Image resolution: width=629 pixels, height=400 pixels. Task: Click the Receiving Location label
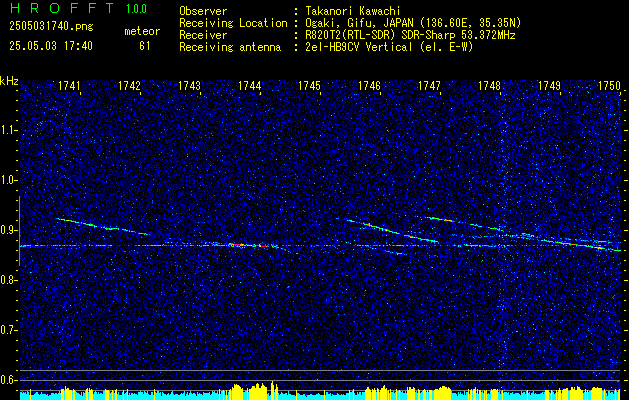pos(233,23)
